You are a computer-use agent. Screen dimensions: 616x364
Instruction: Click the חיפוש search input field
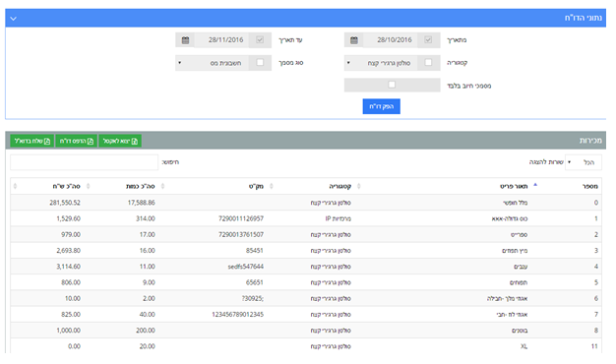coord(84,162)
